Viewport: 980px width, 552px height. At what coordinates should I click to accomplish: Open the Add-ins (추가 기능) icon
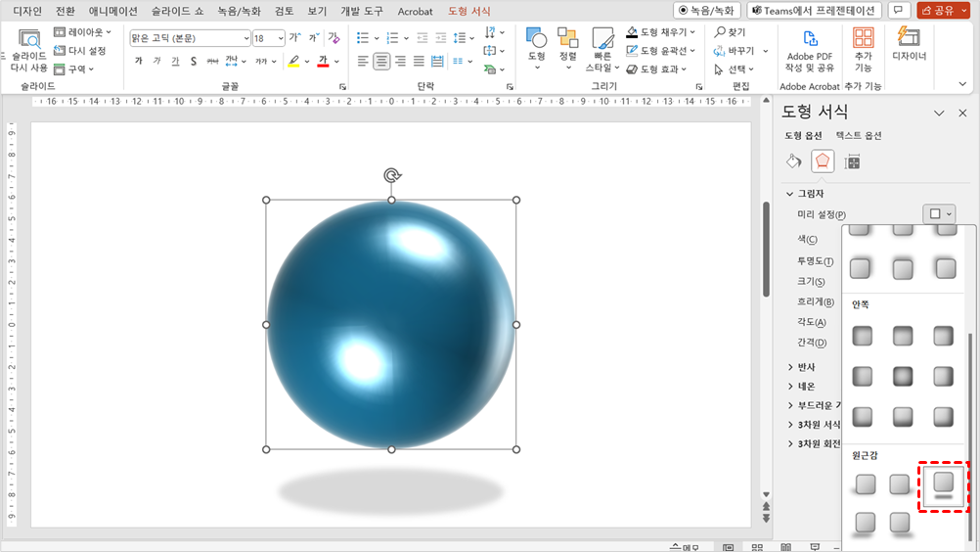tap(863, 39)
